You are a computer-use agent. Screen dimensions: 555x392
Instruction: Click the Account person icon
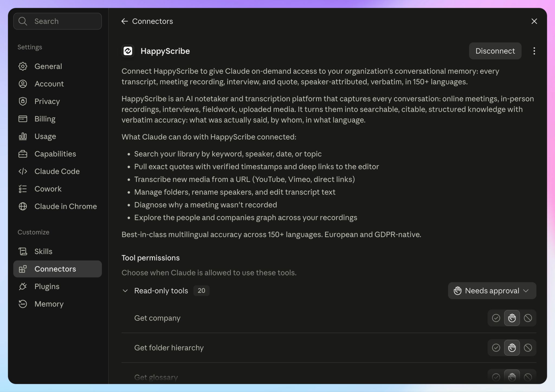pyautogui.click(x=23, y=84)
